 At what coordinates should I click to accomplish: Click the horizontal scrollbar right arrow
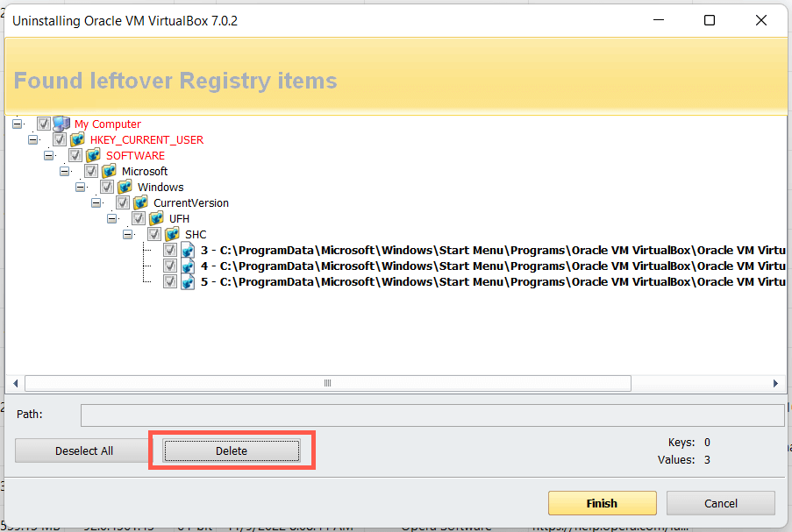pos(775,383)
